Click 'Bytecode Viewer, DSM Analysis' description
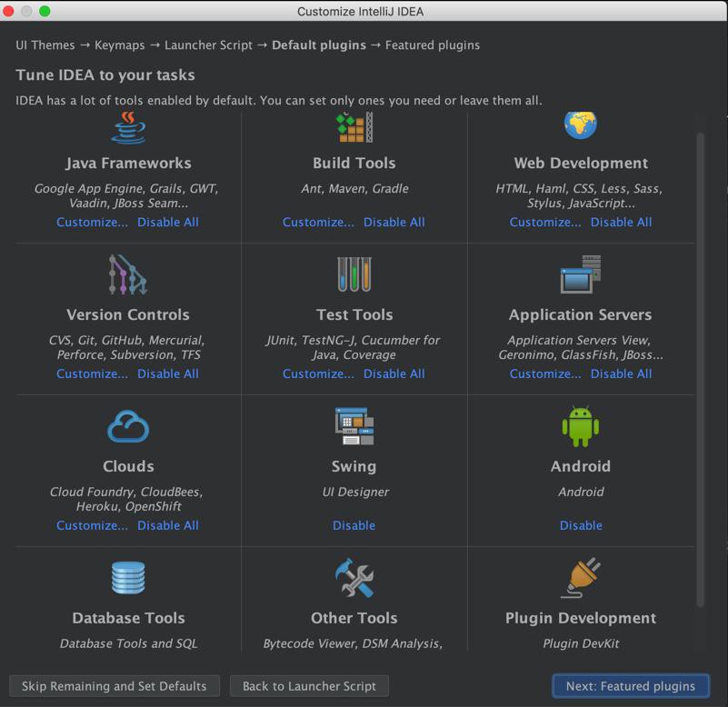Image resolution: width=728 pixels, height=707 pixels. (x=353, y=643)
